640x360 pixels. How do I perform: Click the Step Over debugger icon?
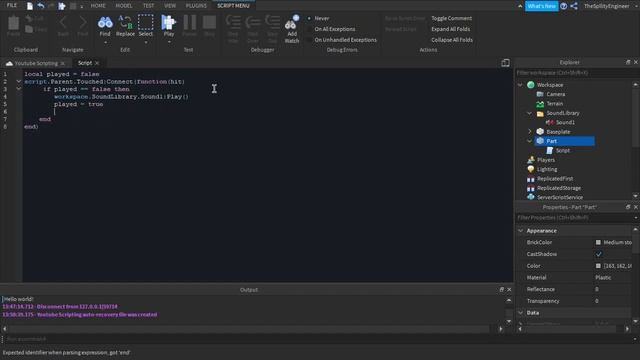tap(253, 22)
